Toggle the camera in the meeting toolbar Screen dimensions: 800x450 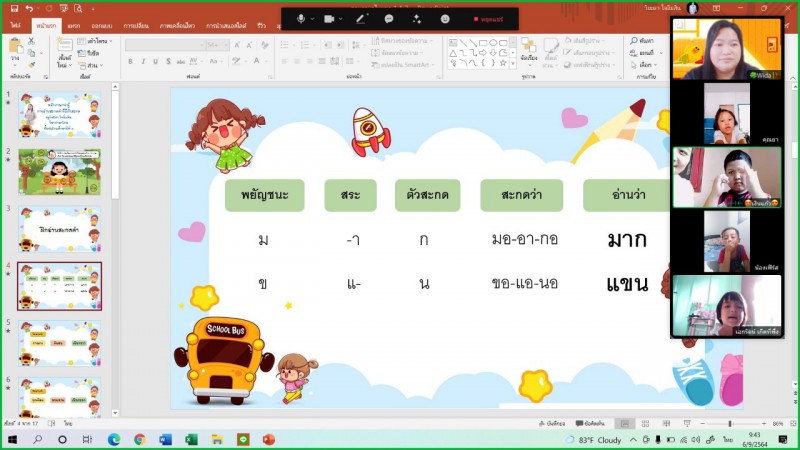tap(329, 19)
